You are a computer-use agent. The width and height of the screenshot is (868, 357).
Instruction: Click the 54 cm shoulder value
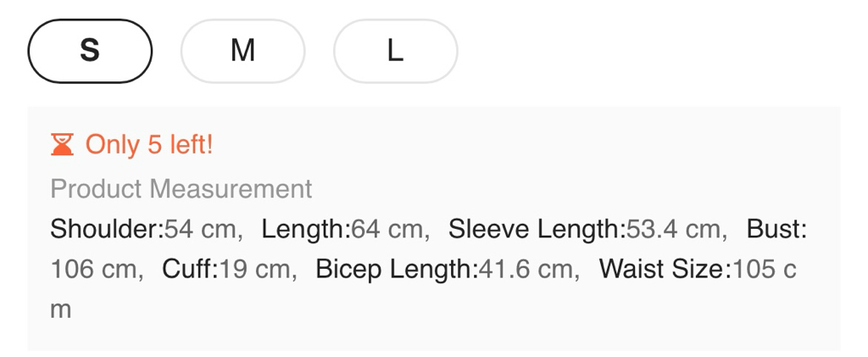tap(201, 229)
